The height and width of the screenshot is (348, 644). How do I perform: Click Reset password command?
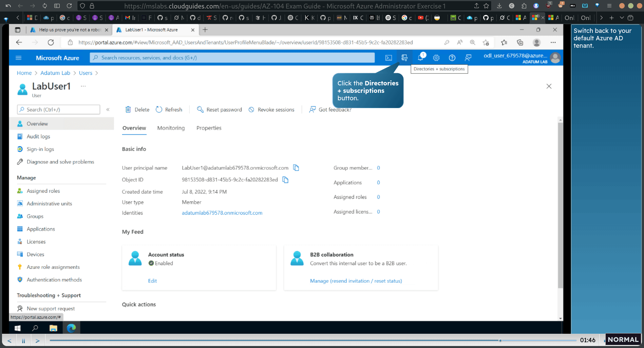pyautogui.click(x=220, y=109)
